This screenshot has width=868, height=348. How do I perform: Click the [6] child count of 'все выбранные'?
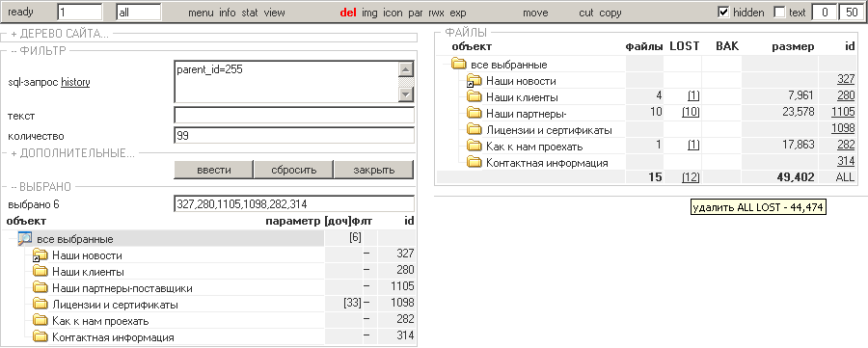355,238
